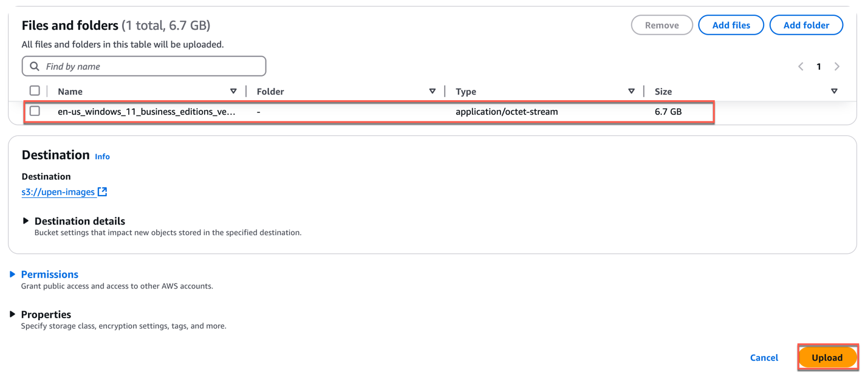This screenshot has width=868, height=379.
Task: Click the en-us_windows_11_business_editions file name
Action: (146, 112)
